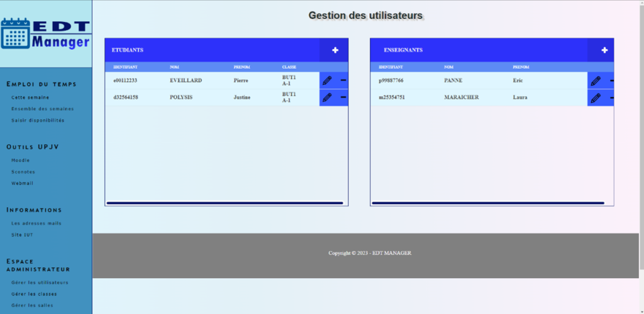Open Gérer les utilisateurs
The image size is (644, 314).
coord(40,283)
